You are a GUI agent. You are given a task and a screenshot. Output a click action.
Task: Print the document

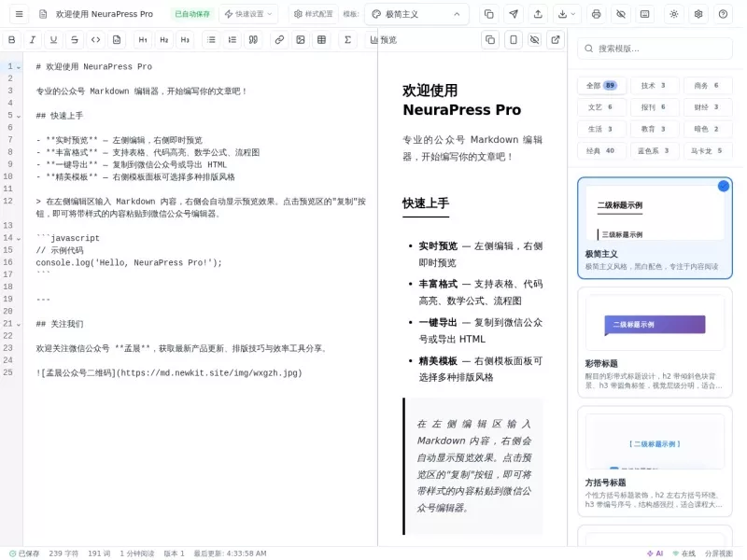click(x=596, y=14)
